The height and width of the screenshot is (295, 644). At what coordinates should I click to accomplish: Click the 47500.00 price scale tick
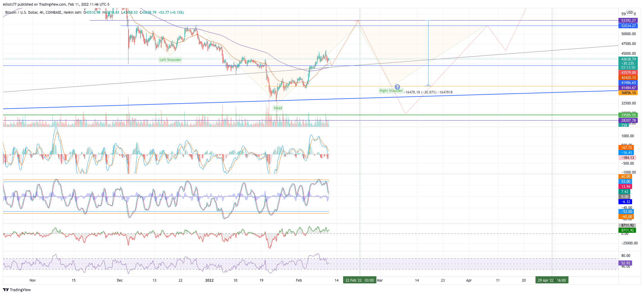coord(629,44)
